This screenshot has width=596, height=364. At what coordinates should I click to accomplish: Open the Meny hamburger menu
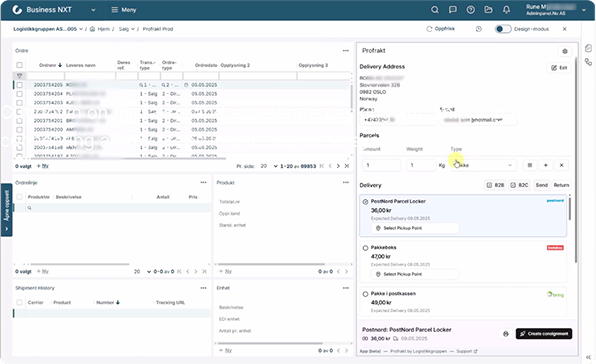click(124, 10)
